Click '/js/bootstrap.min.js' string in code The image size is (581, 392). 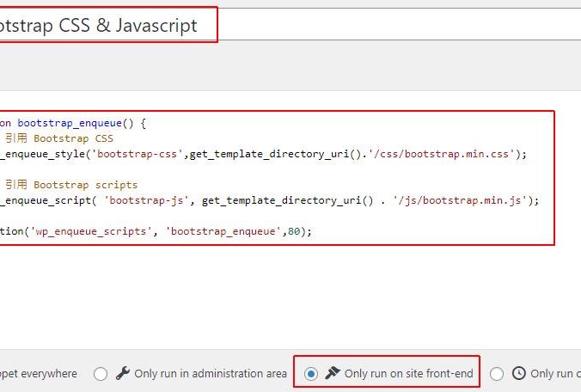(x=460, y=200)
